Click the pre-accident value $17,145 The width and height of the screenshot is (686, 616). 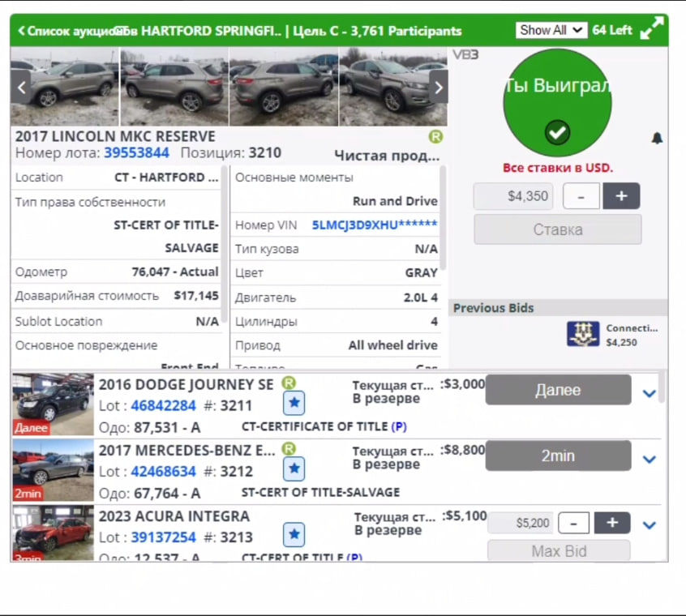pyautogui.click(x=196, y=296)
